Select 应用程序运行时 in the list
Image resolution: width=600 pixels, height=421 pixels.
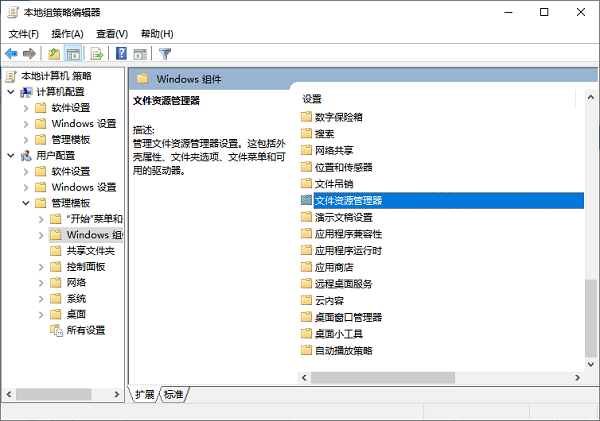(x=348, y=251)
